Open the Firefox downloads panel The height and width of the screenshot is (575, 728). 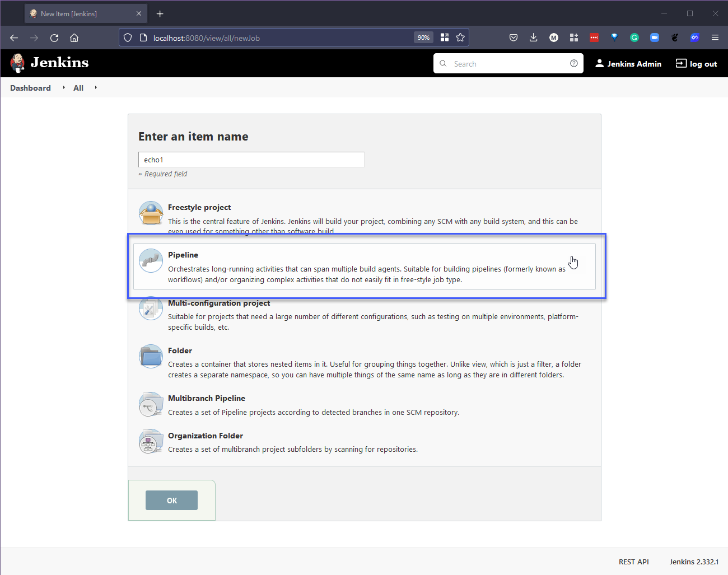pos(533,38)
